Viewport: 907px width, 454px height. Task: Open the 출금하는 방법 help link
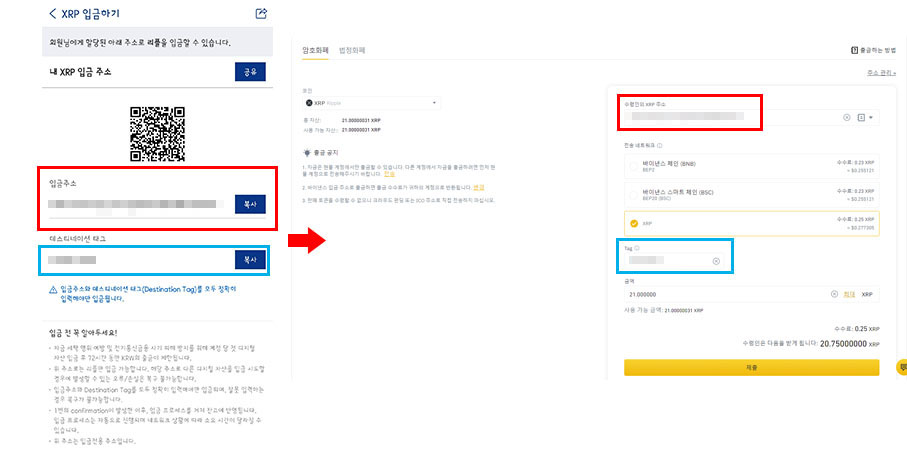[x=873, y=50]
